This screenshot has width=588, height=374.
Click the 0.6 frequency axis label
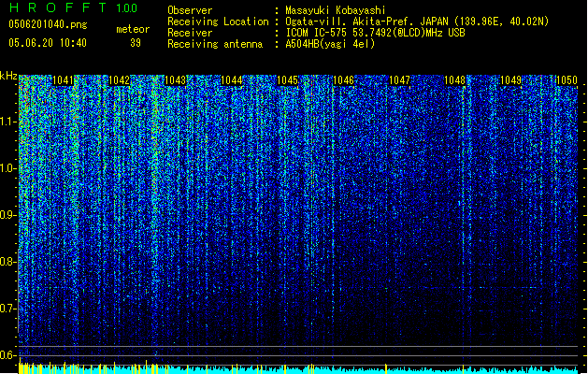7,355
